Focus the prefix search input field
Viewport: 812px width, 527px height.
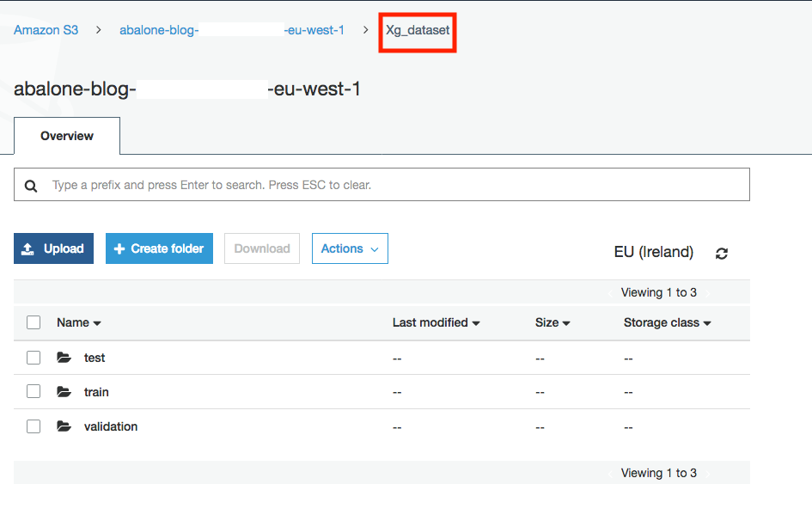click(x=382, y=185)
